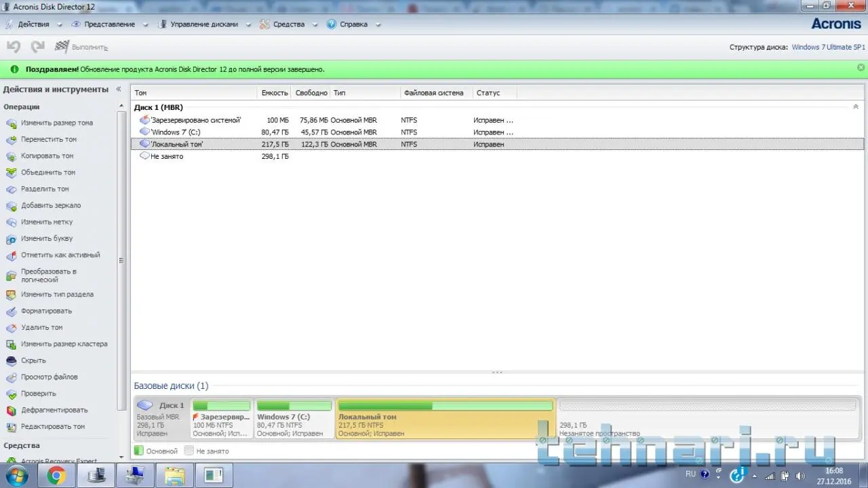Viewport: 868px width, 488px height.
Task: Select the 'Зарезервировано системой' volume row
Action: 497,120
